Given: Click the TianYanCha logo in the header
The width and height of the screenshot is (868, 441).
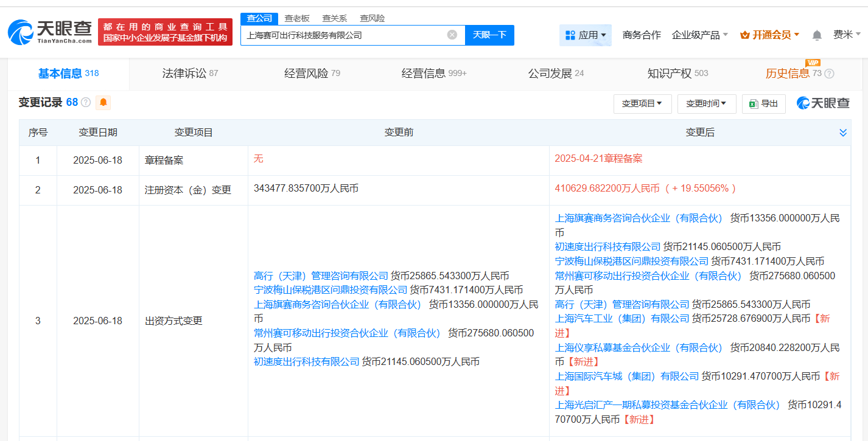Looking at the screenshot, I should [x=50, y=32].
